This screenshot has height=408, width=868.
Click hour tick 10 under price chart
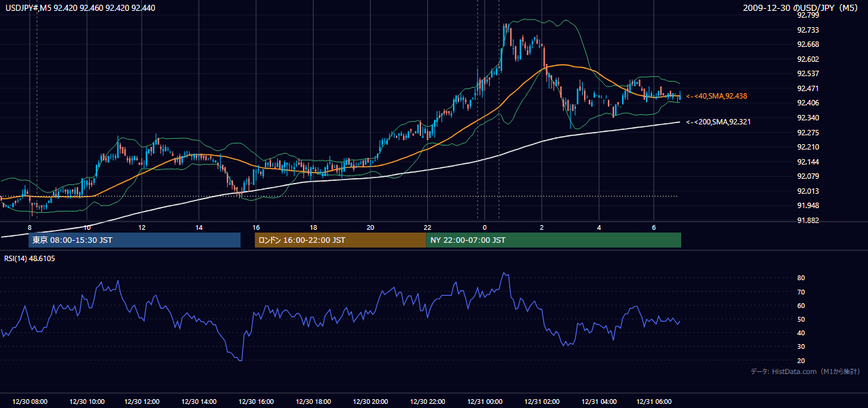tap(86, 227)
